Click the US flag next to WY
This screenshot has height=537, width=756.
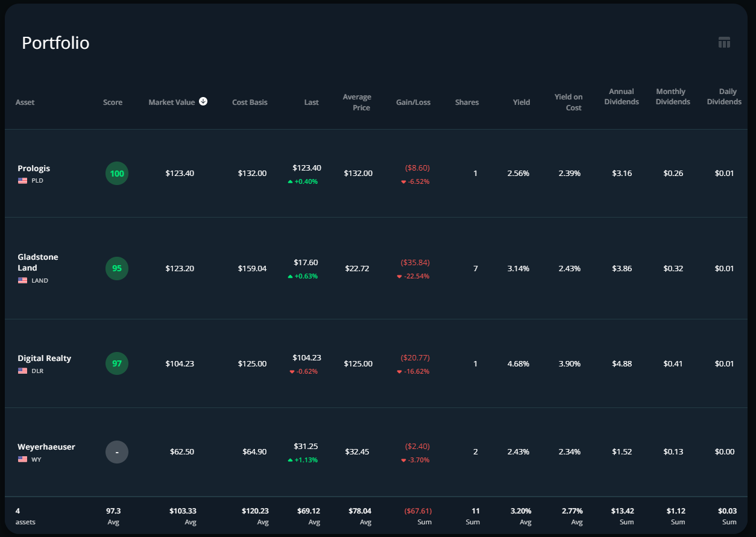(22, 459)
